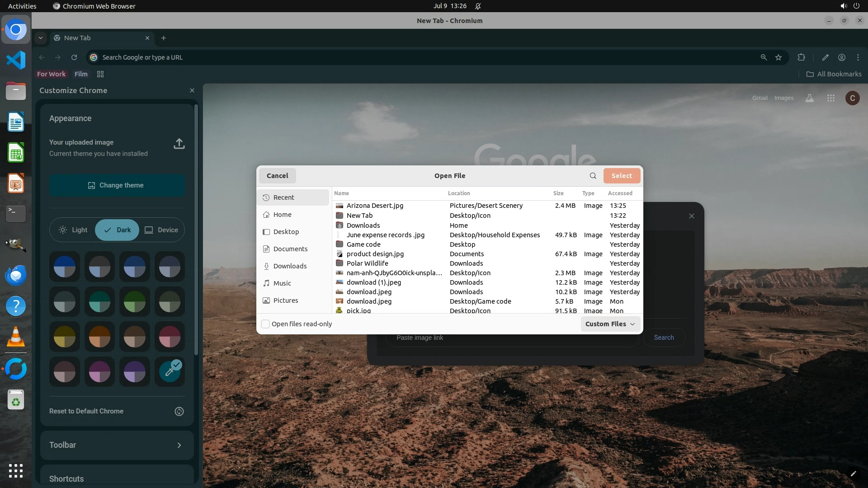Click the search icon in Open File dialog
868x488 pixels.
pyautogui.click(x=593, y=176)
